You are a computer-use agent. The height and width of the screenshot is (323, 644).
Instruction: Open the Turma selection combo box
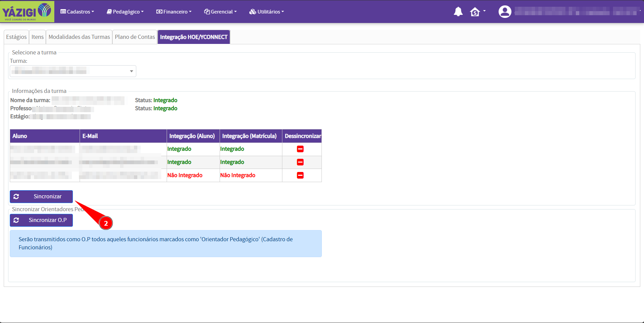[x=73, y=71]
